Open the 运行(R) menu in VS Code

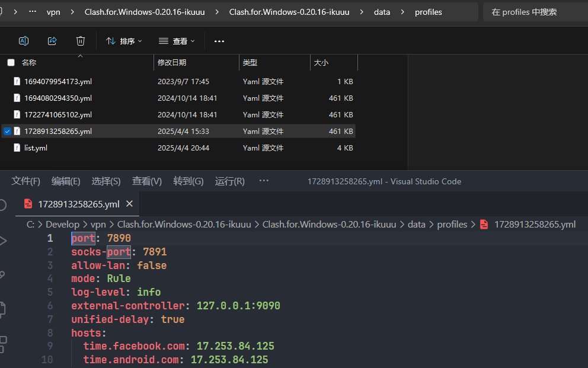coord(229,181)
